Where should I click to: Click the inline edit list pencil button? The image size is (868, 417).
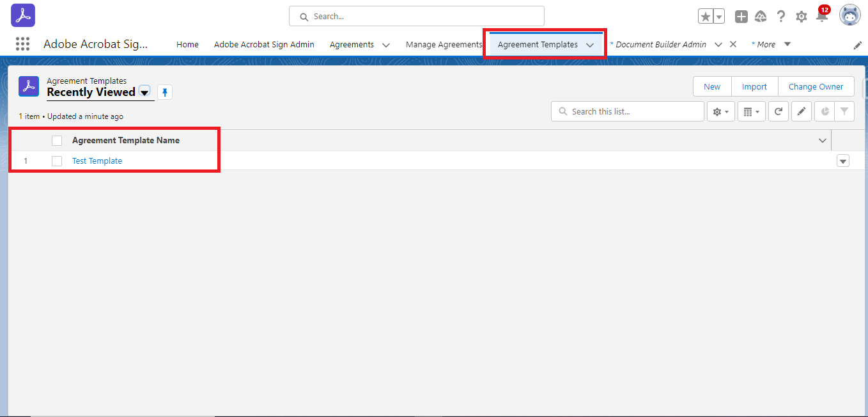802,111
